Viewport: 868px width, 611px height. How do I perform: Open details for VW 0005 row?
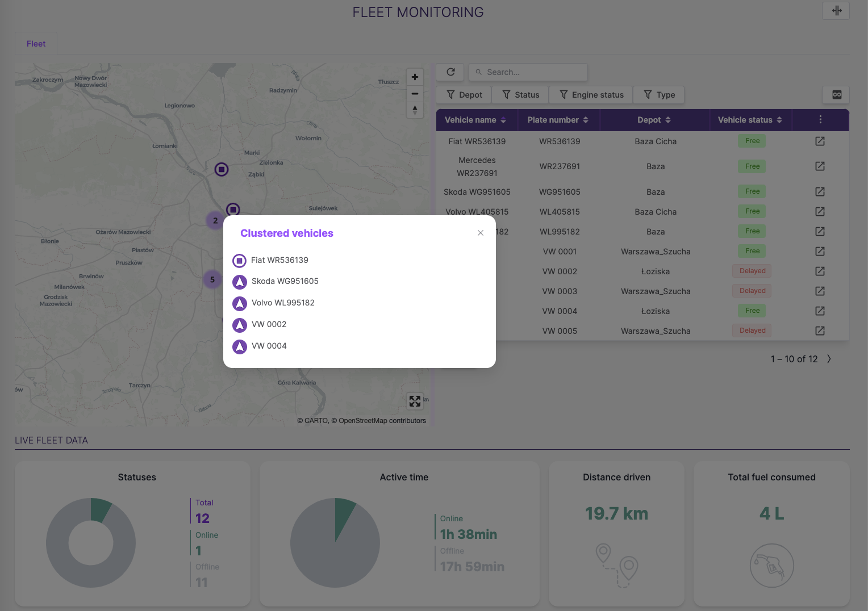820,331
